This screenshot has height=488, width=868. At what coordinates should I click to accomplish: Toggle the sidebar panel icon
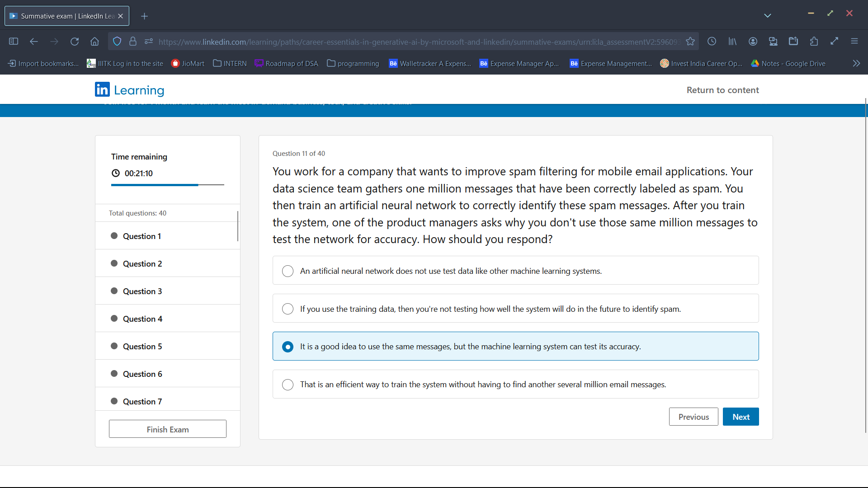point(14,42)
